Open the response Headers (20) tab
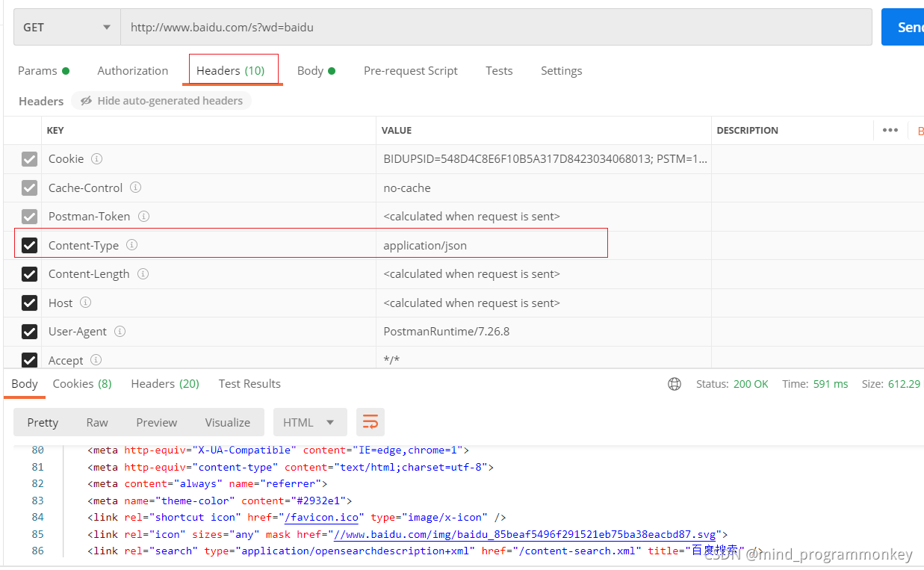 (x=165, y=384)
